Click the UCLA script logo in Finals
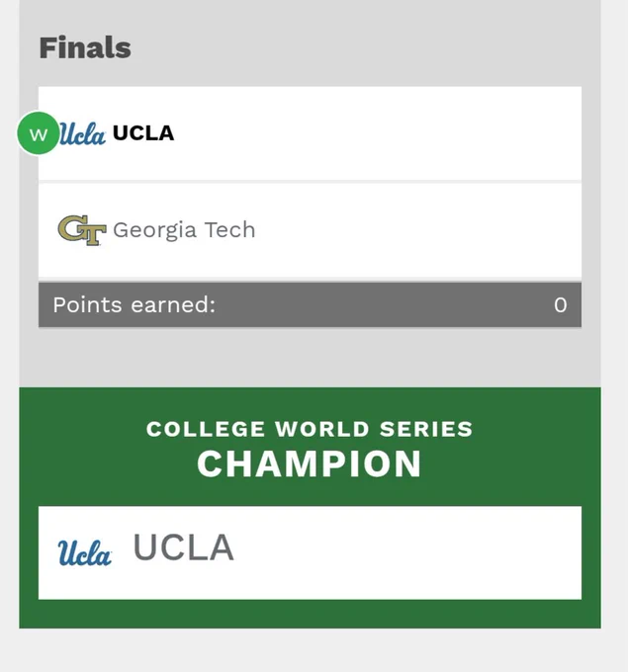 tap(82, 133)
